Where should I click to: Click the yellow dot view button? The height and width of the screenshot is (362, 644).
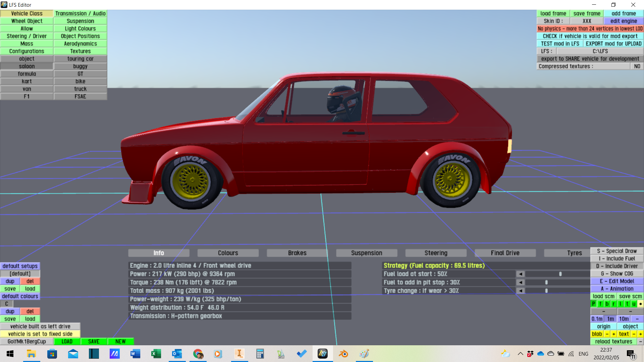click(640, 304)
